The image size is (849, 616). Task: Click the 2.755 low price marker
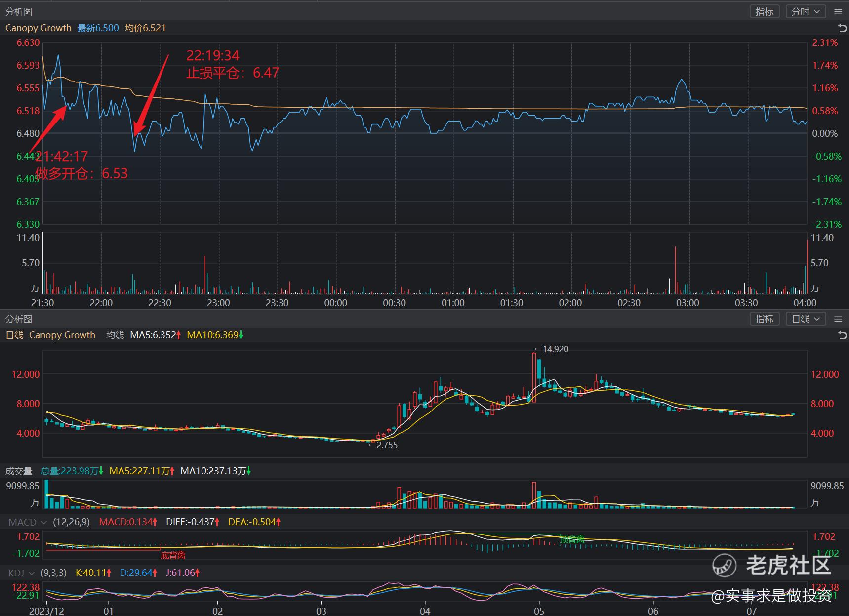click(x=383, y=445)
